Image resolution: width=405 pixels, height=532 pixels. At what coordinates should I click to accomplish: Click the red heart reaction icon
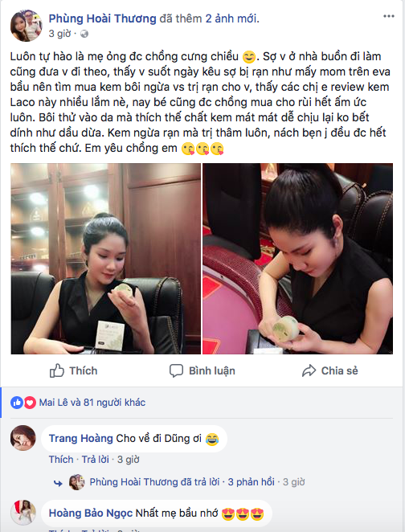coord(30,403)
